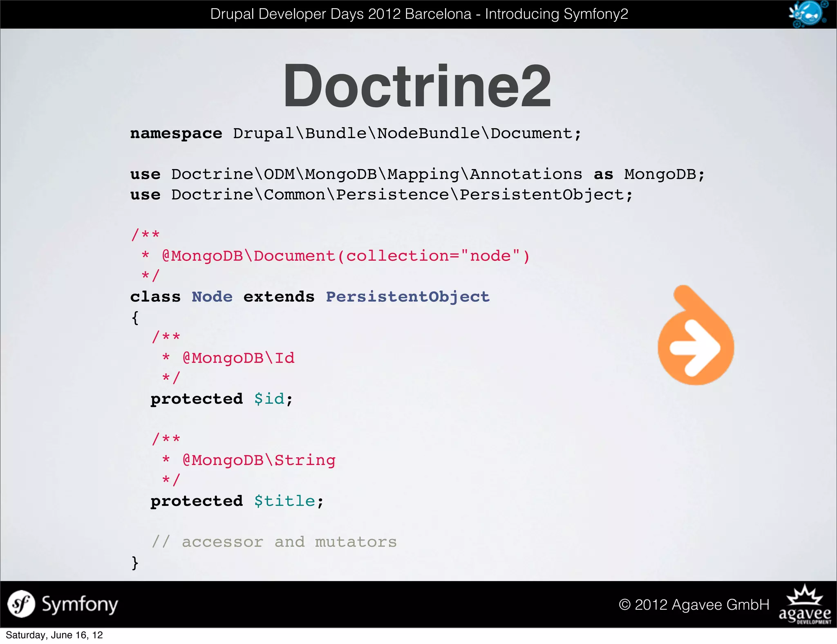Click the @MongoDB\Document(collection="node") annotation

click(346, 256)
